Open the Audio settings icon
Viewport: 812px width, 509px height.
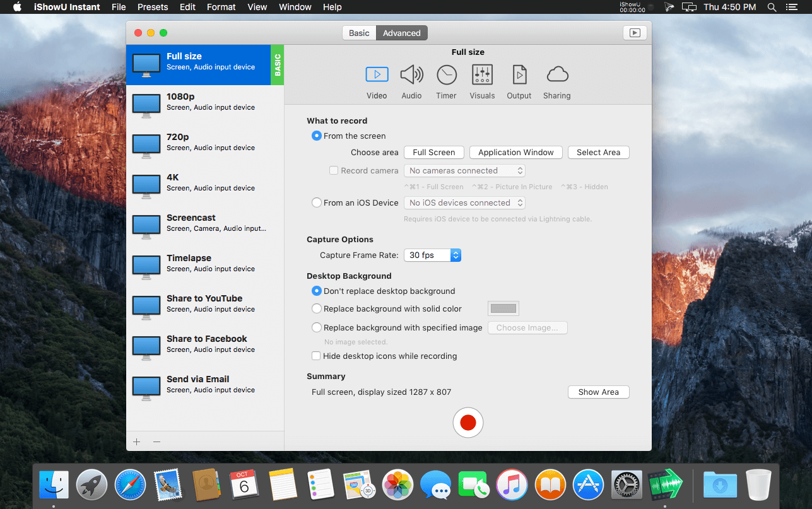point(411,76)
